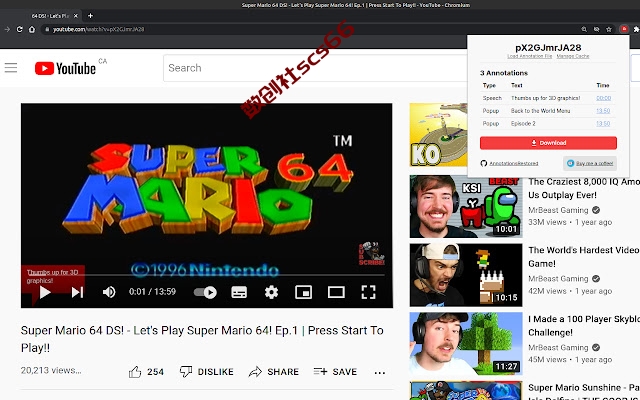The height and width of the screenshot is (400, 640).
Task: Click the 0:01 / 13:59 time display
Action: [152, 292]
